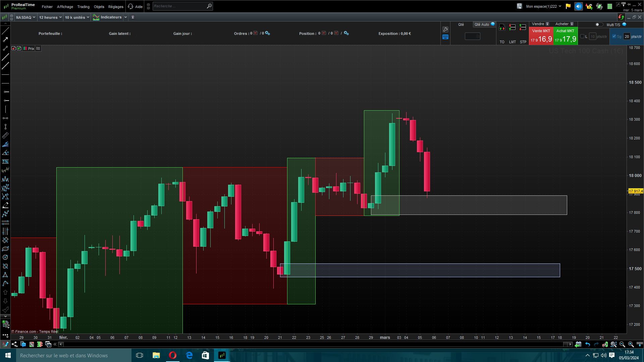The height and width of the screenshot is (362, 644).
Task: Open the wrench trading settings icon
Action: pyautogui.click(x=445, y=29)
